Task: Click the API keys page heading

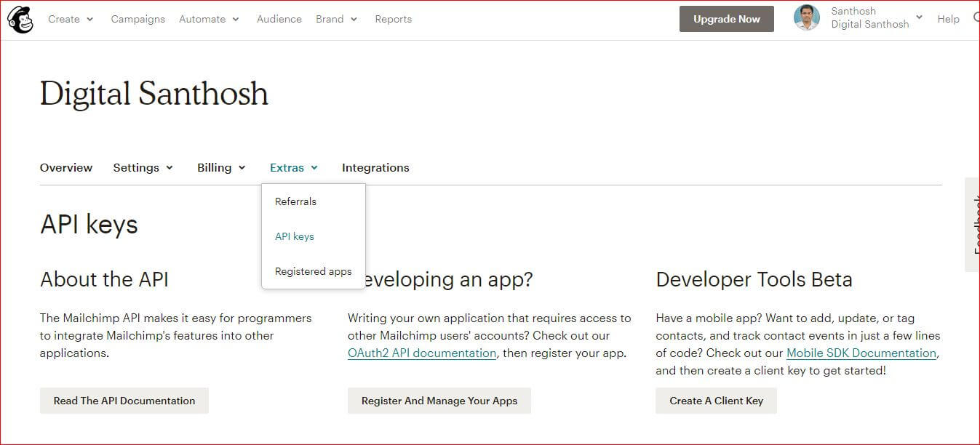Action: coord(89,225)
